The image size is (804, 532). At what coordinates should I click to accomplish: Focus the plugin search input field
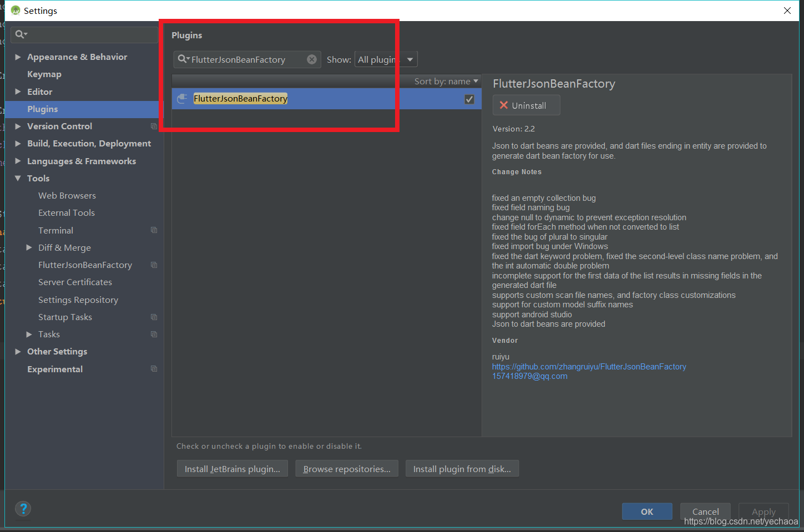click(247, 59)
